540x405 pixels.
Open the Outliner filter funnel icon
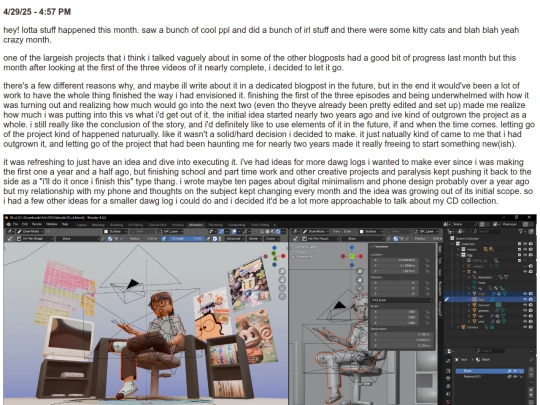point(521,231)
